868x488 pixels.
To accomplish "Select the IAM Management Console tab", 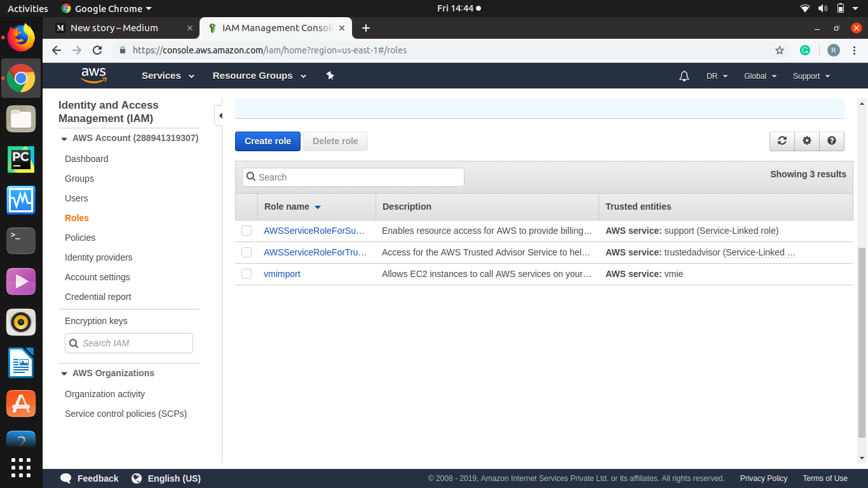I will coord(275,28).
